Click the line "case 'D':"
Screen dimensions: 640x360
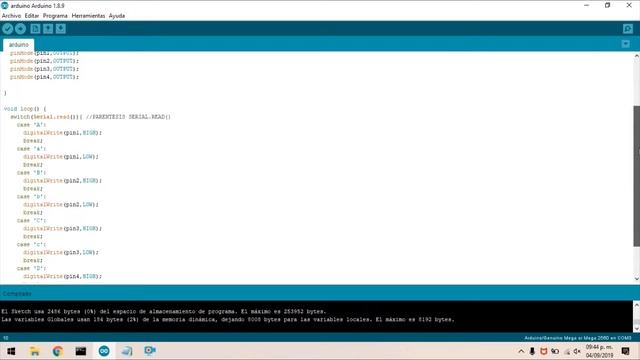coord(31,269)
